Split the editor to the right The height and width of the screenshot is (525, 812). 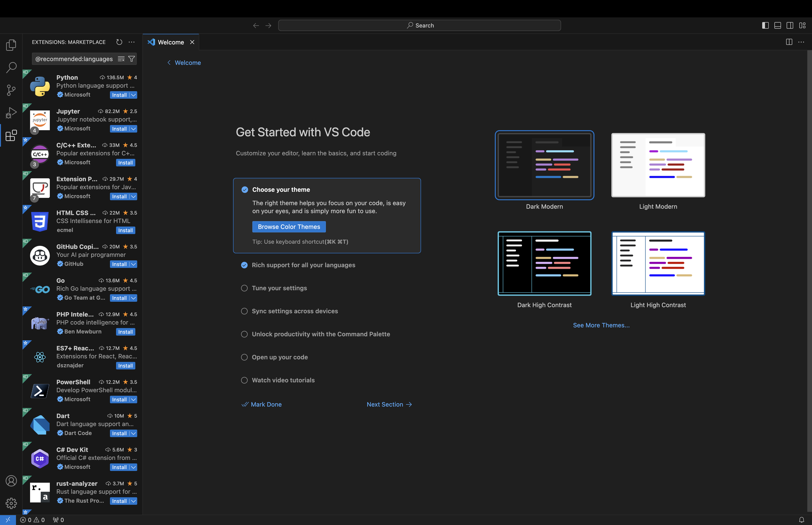(789, 42)
